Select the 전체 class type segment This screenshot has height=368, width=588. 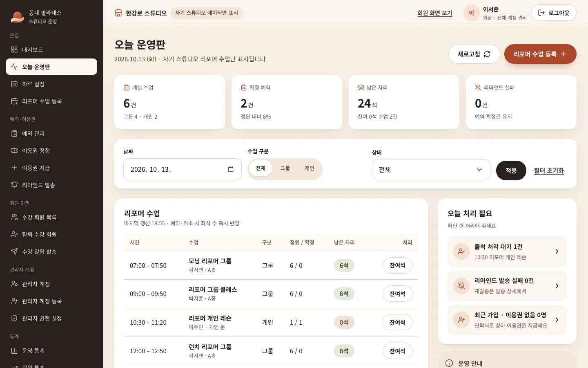pos(261,168)
